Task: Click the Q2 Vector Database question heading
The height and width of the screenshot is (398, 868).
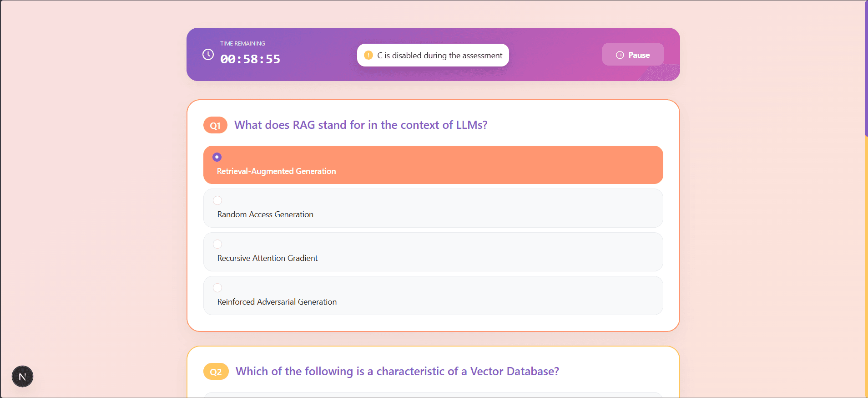Action: pyautogui.click(x=397, y=372)
